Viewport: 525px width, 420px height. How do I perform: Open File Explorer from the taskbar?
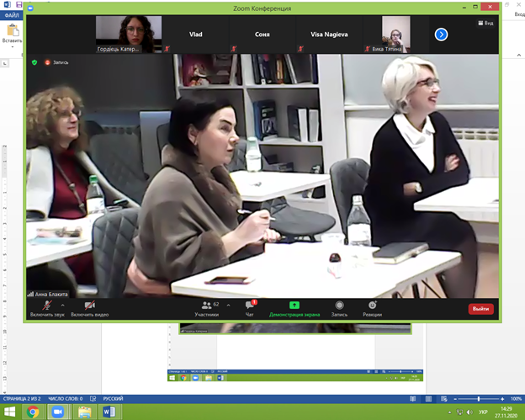pyautogui.click(x=84, y=412)
